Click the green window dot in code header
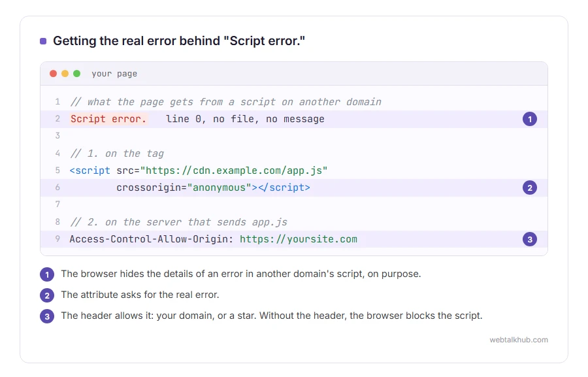Screen dimensions: 588x377 pyautogui.click(x=77, y=74)
